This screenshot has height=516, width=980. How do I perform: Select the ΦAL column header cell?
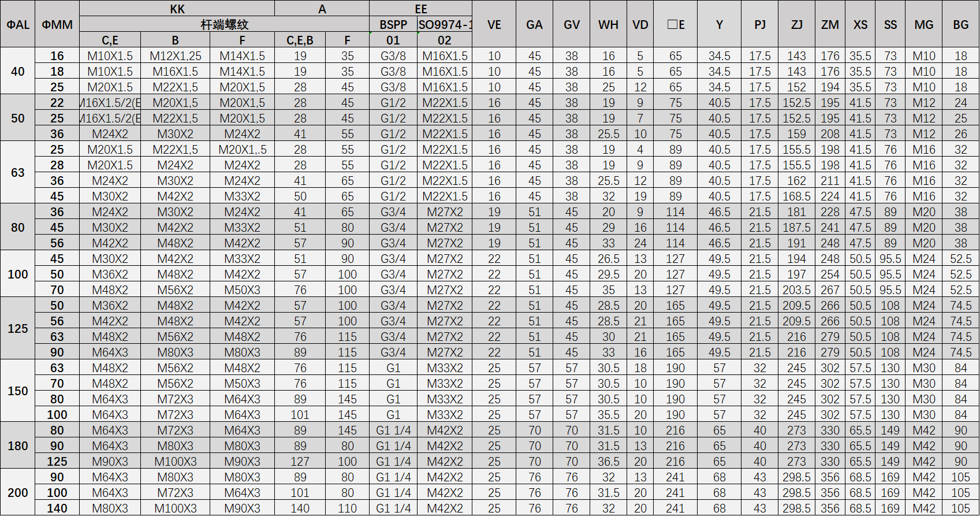17,24
